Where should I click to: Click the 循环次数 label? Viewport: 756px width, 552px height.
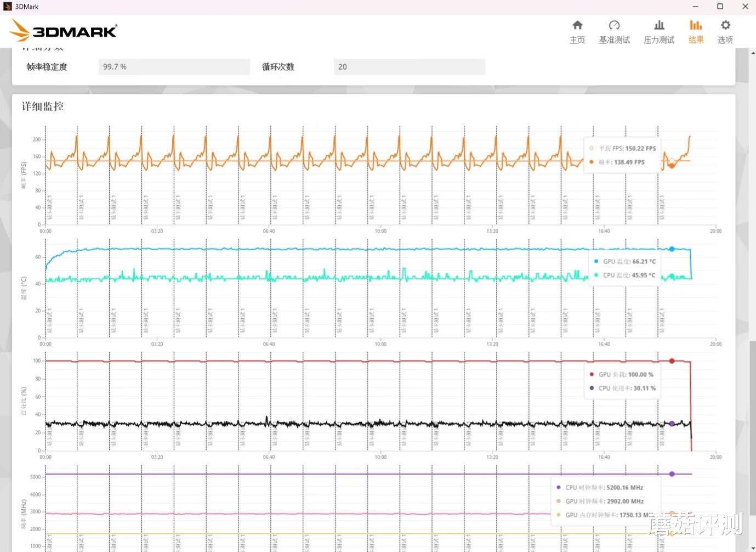[278, 67]
